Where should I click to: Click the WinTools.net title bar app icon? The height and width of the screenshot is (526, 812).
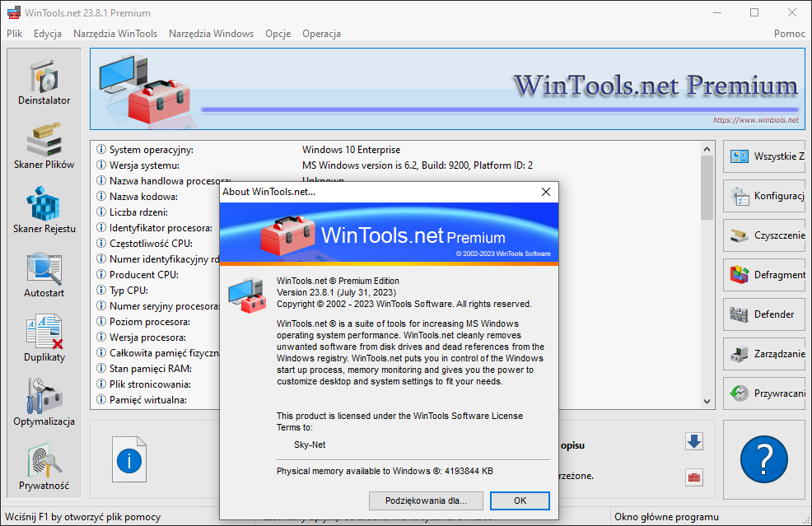point(14,12)
